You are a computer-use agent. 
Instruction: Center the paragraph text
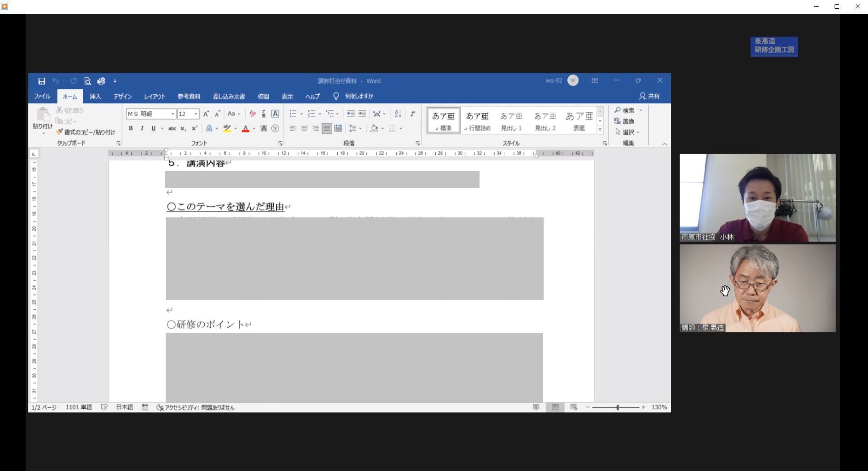click(304, 128)
